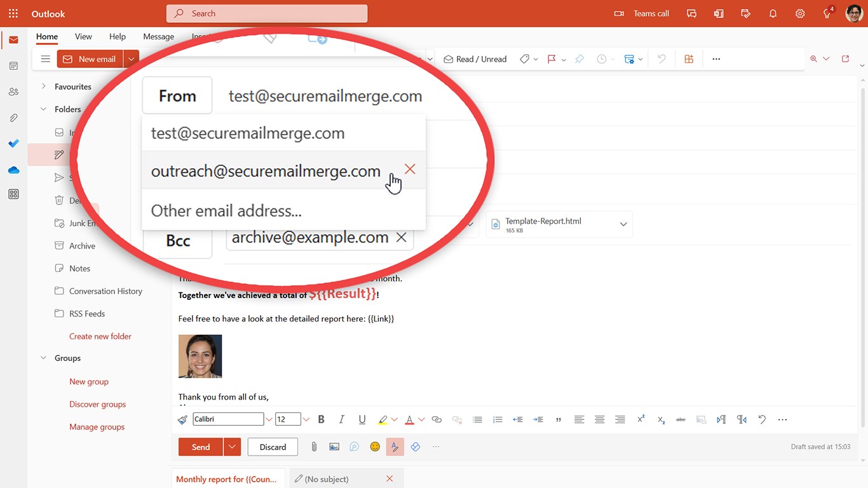Toggle Bold formatting

click(x=321, y=419)
